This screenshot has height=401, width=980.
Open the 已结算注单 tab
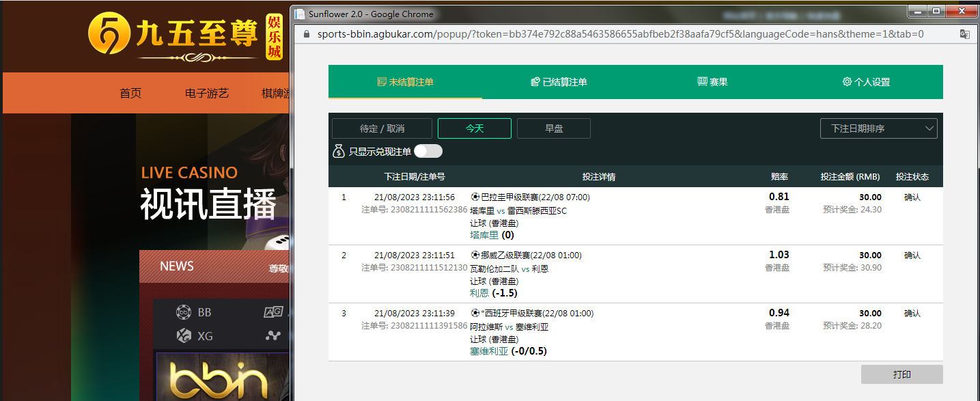tap(559, 82)
